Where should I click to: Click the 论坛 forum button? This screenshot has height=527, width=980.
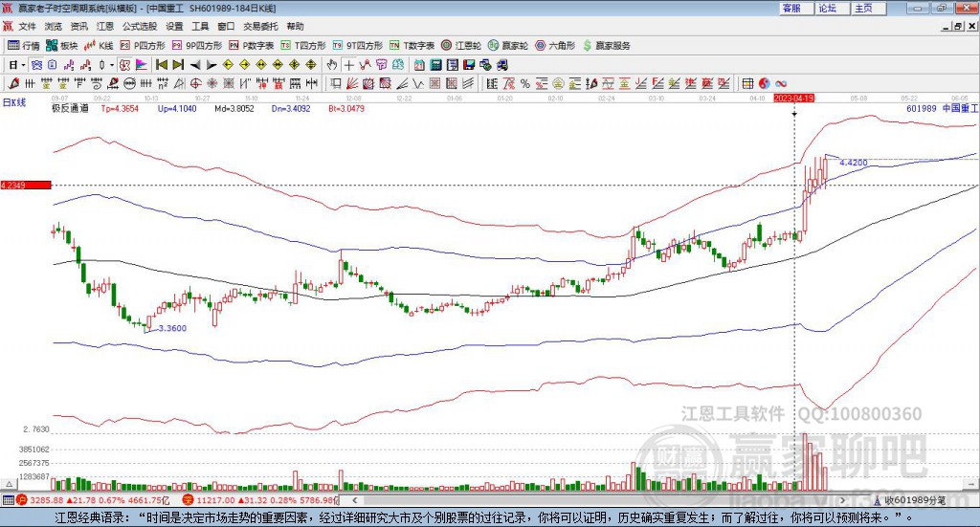pyautogui.click(x=827, y=8)
